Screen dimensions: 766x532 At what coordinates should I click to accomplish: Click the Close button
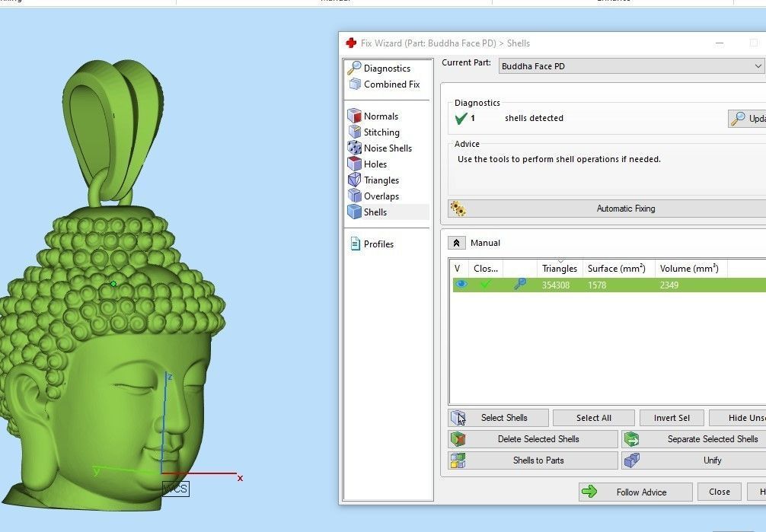tap(719, 492)
